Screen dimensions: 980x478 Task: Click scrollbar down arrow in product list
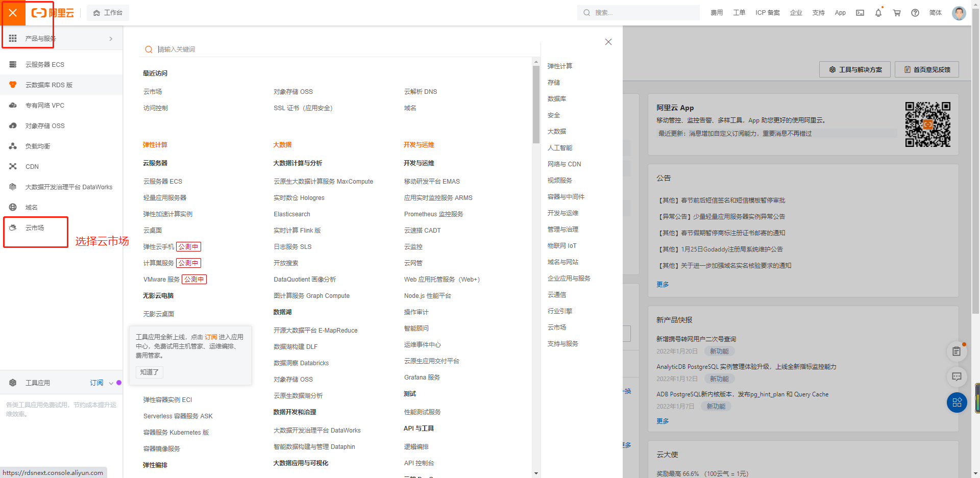click(x=536, y=473)
